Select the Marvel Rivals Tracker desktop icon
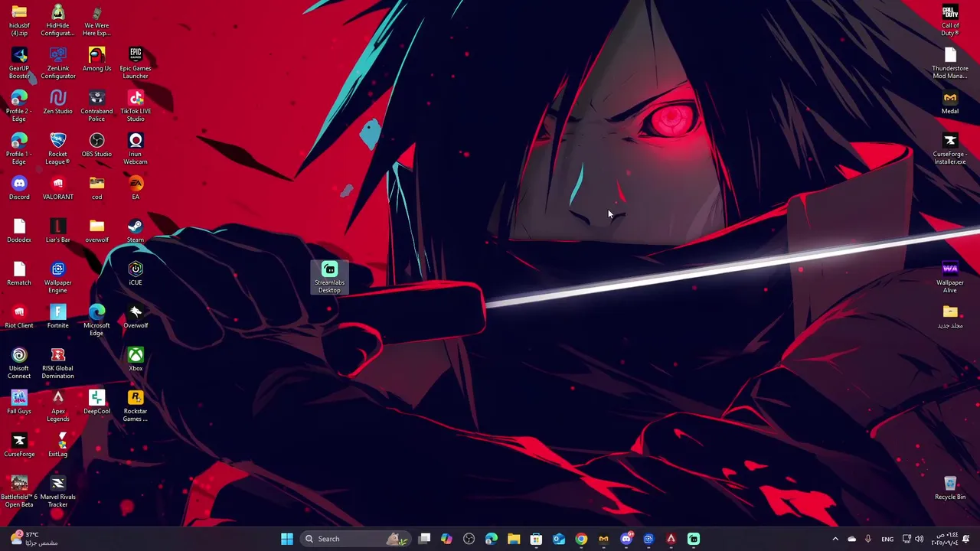Viewport: 980px width, 551px height. pyautogui.click(x=58, y=492)
